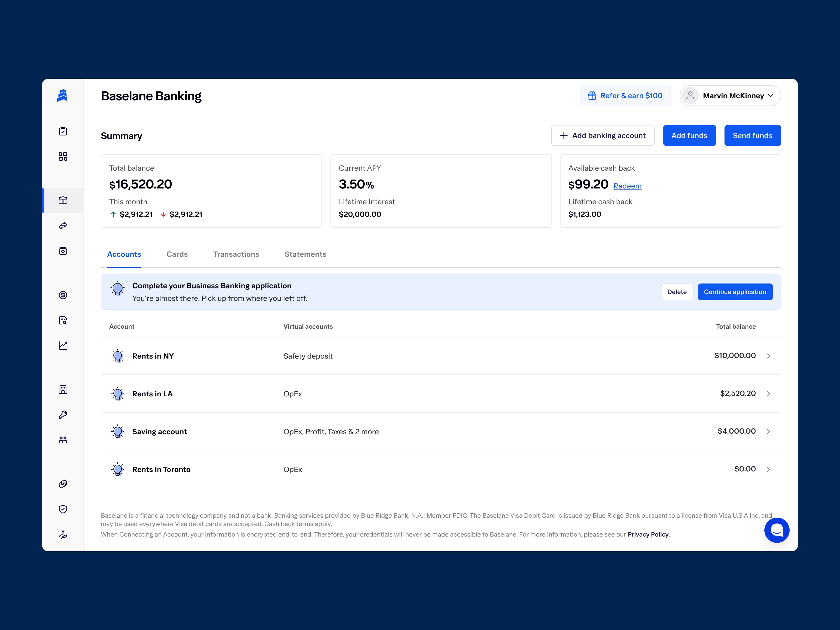Click the $10,000.00 balance

735,355
